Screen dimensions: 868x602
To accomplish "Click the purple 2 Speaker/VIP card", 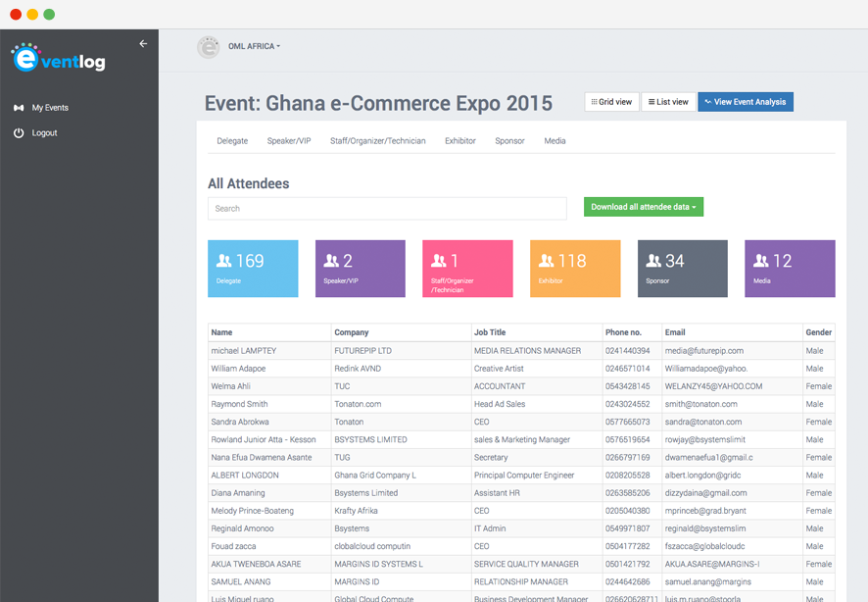I will click(x=361, y=269).
